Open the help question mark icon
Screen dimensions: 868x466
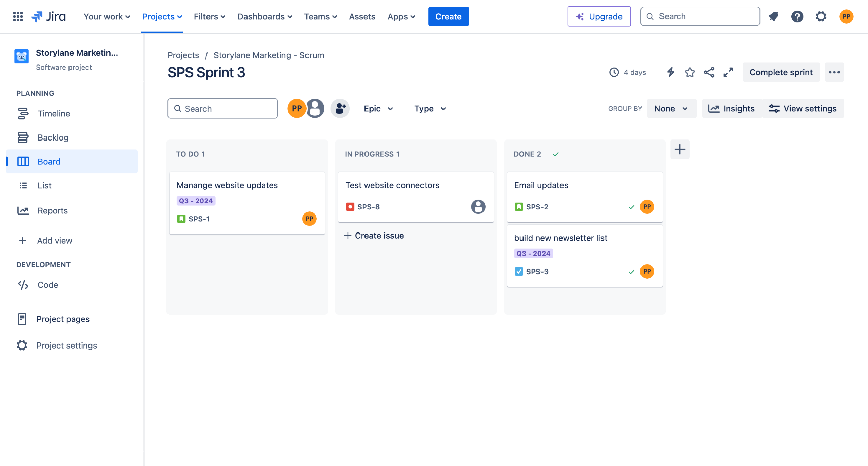point(797,16)
